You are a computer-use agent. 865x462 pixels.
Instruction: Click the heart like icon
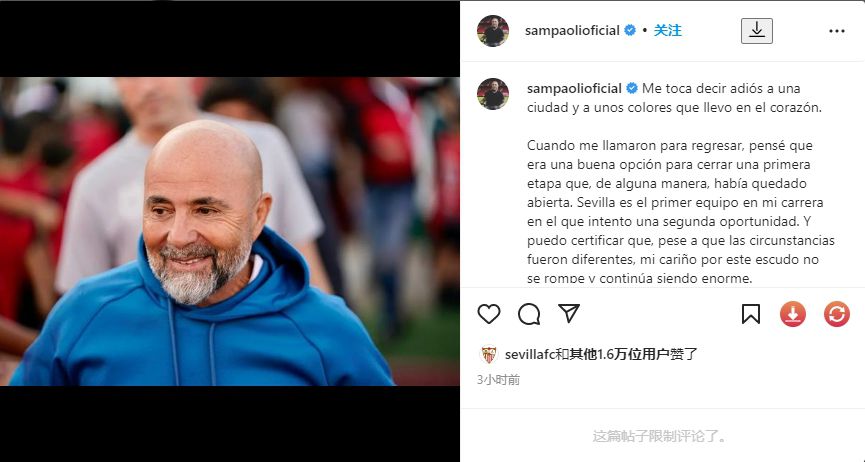[489, 314]
